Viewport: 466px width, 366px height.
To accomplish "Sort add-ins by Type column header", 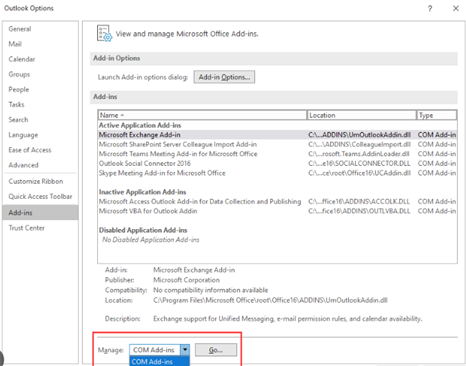I will coord(437,115).
